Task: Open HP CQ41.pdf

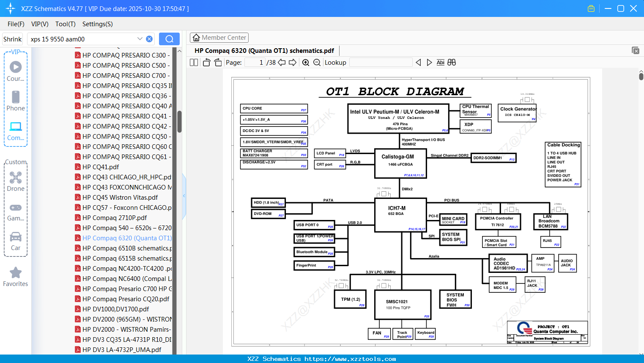Action: 97,167
